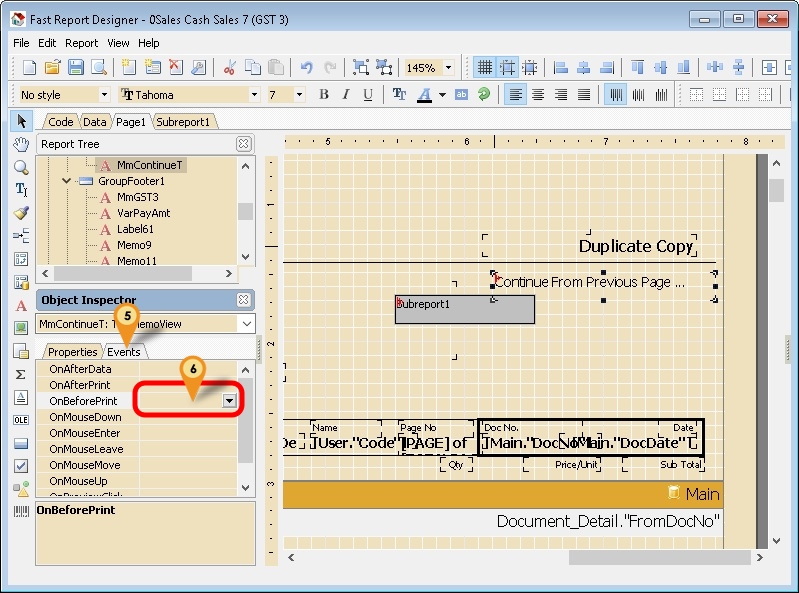
Task: Open the zoom 145% dropdown
Action: click(x=448, y=68)
